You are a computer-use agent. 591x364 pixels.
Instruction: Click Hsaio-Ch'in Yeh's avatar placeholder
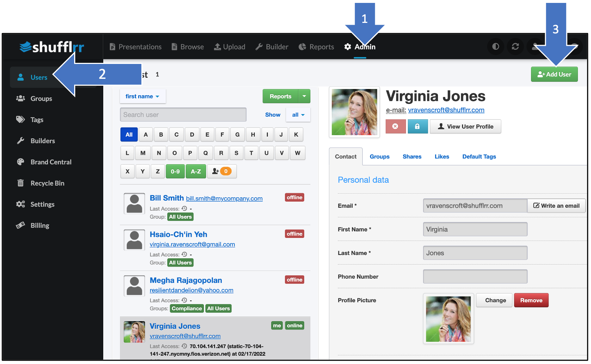(134, 240)
